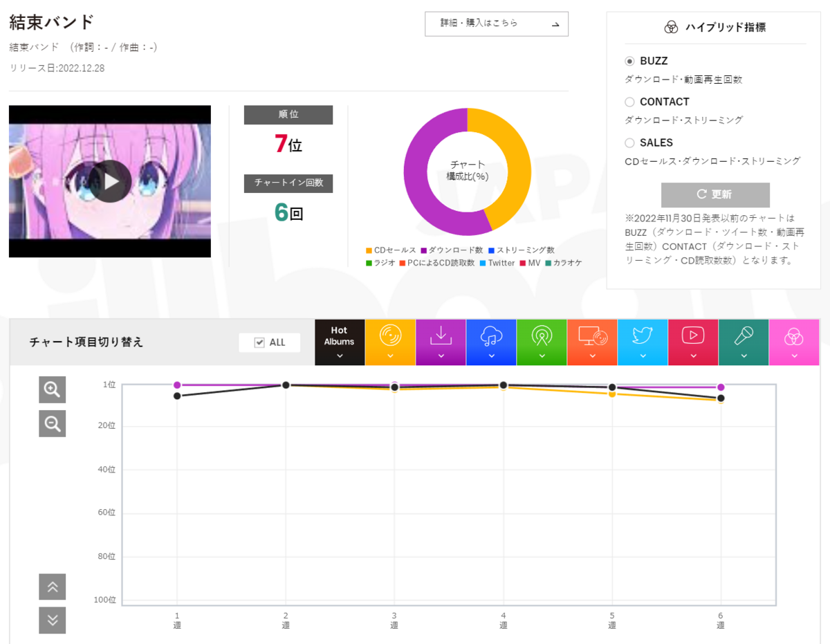This screenshot has height=644, width=830.
Task: Expand chevron under karaoke tab
Action: [x=744, y=356]
